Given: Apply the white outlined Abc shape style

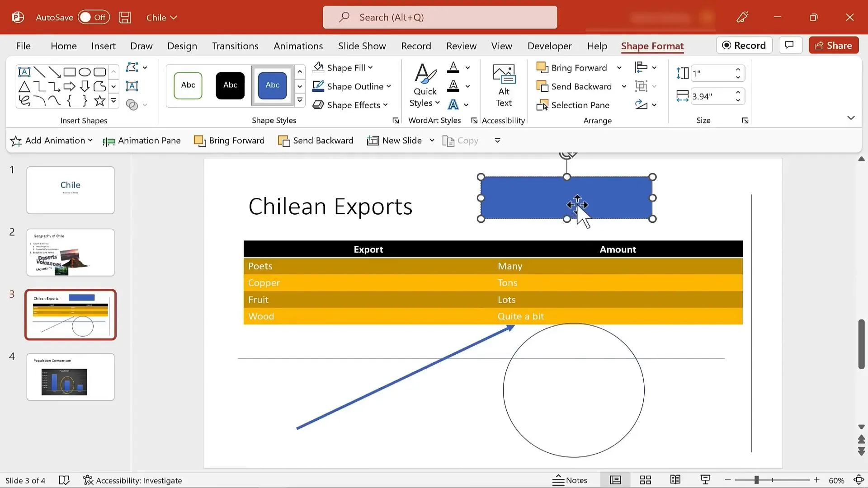Looking at the screenshot, I should tap(188, 85).
